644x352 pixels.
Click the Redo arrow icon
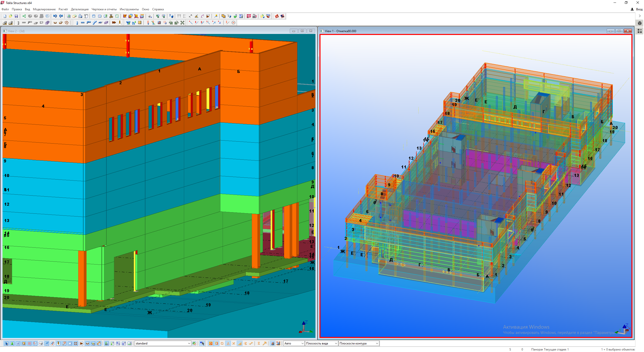pos(61,16)
